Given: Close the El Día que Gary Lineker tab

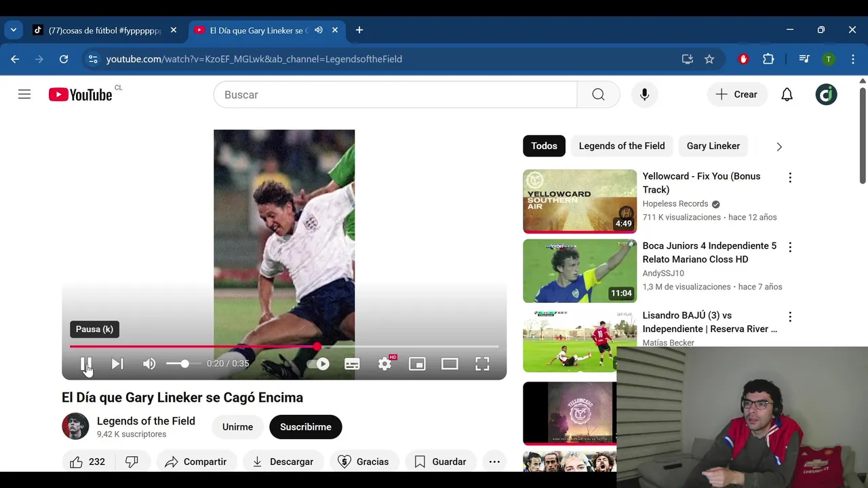Looking at the screenshot, I should tap(335, 30).
